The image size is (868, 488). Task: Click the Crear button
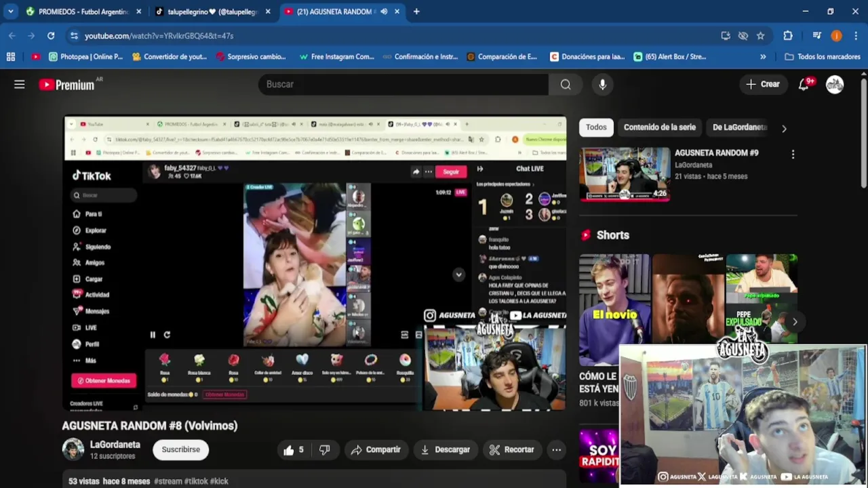[x=763, y=84]
